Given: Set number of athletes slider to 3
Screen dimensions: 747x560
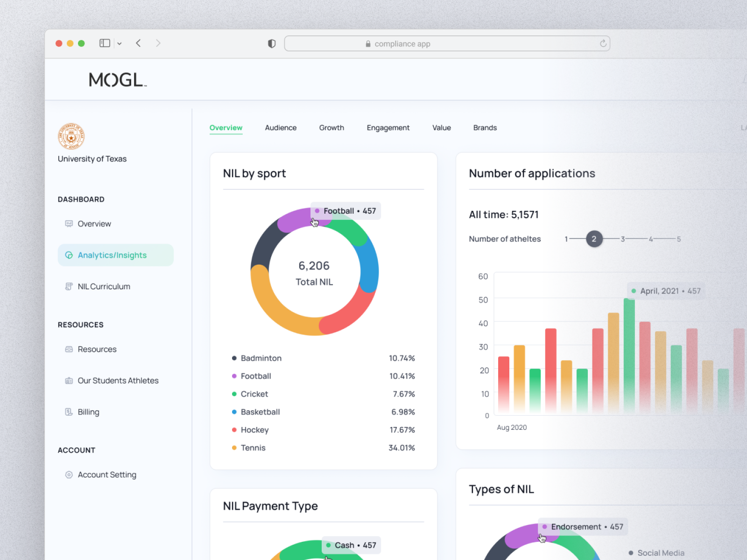Looking at the screenshot, I should point(623,239).
